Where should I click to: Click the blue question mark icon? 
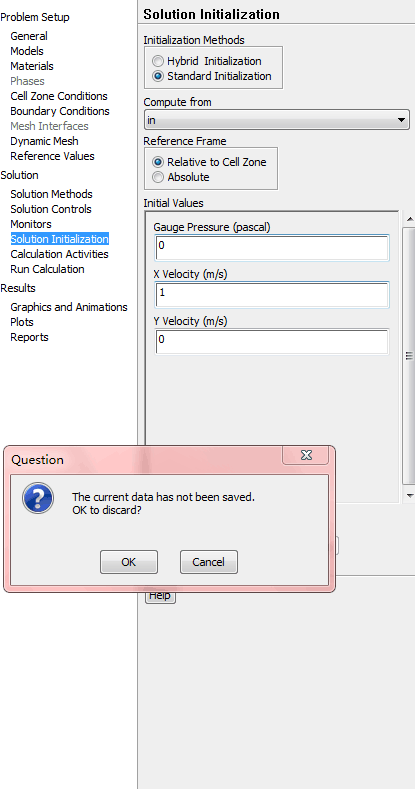[38, 498]
